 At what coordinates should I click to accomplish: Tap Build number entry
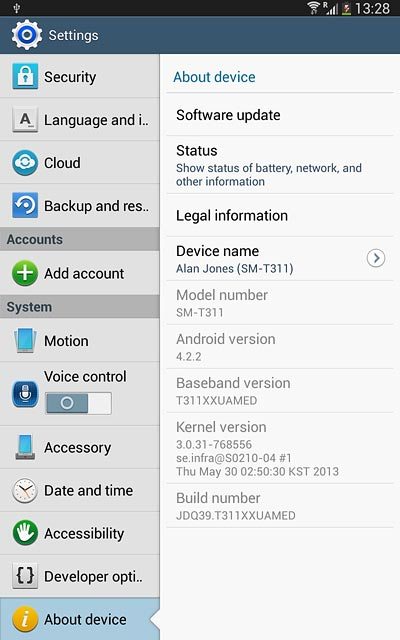pyautogui.click(x=280, y=506)
